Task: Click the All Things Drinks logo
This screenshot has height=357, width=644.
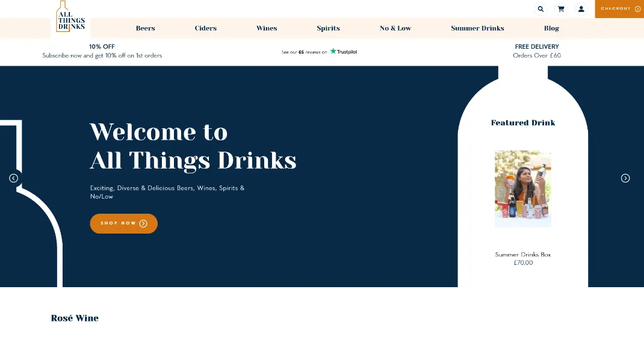Action: (x=71, y=17)
